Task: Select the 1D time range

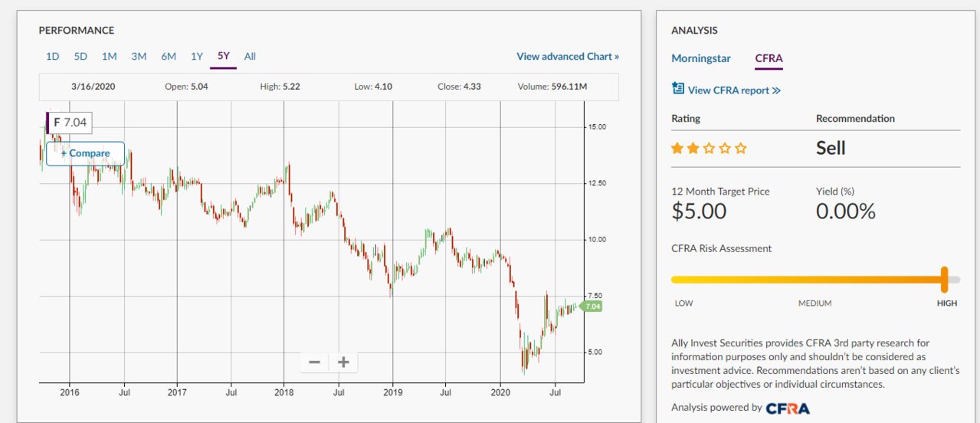Action: (52, 56)
